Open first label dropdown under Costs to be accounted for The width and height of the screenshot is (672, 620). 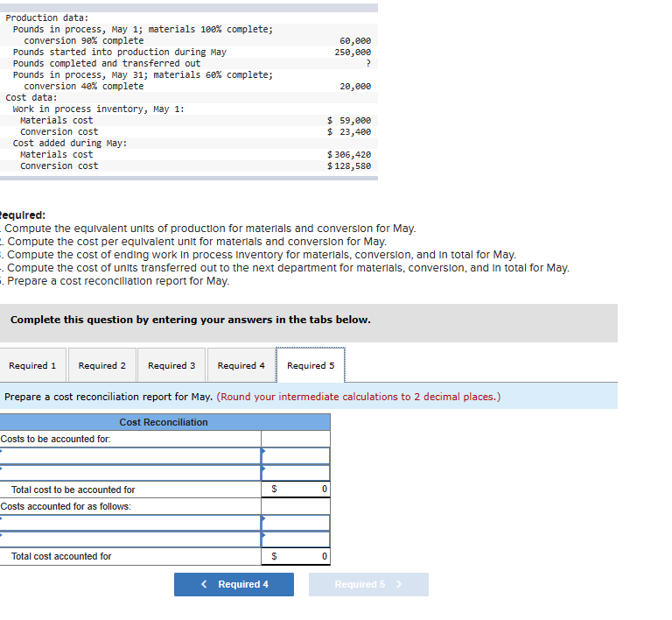pyautogui.click(x=130, y=455)
